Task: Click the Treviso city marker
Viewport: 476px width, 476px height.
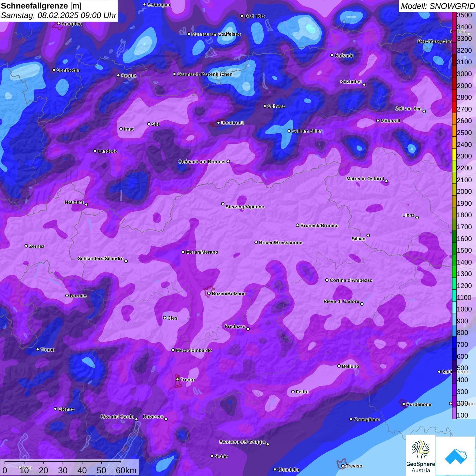Action: pos(343,466)
